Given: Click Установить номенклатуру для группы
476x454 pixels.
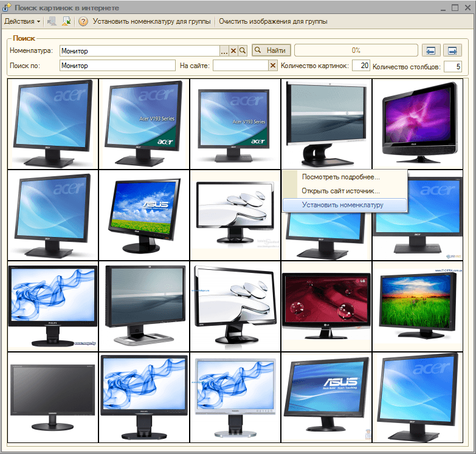Looking at the screenshot, I should tap(151, 21).
